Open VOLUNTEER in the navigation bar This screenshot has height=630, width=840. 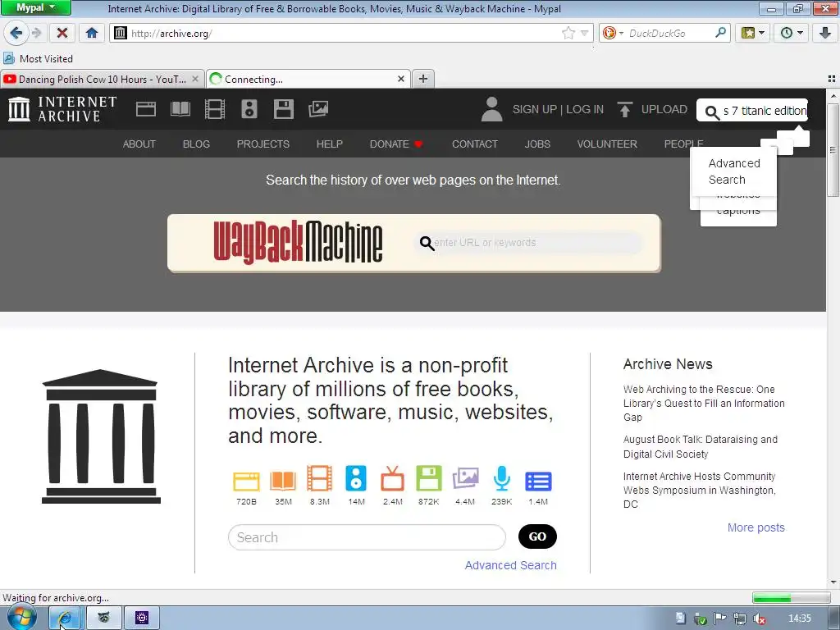(607, 144)
